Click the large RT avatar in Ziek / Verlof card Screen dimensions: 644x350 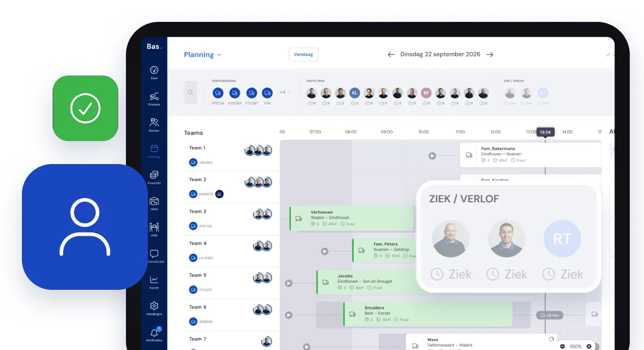point(562,239)
